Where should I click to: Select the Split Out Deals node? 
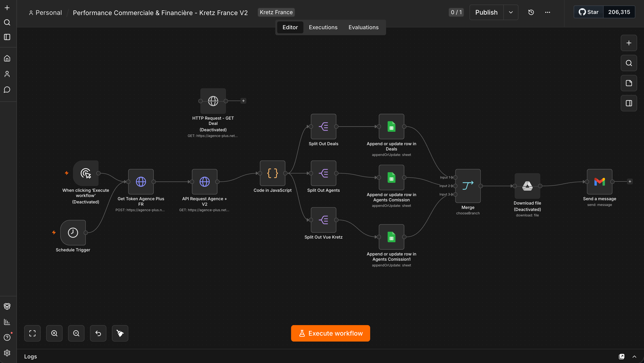click(x=324, y=126)
